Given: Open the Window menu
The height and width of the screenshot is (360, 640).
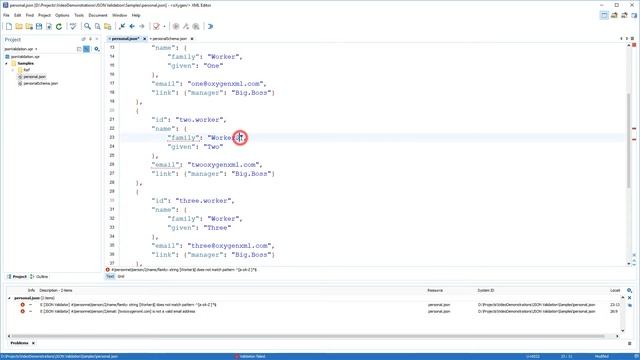Looking at the screenshot, I should [120, 15].
